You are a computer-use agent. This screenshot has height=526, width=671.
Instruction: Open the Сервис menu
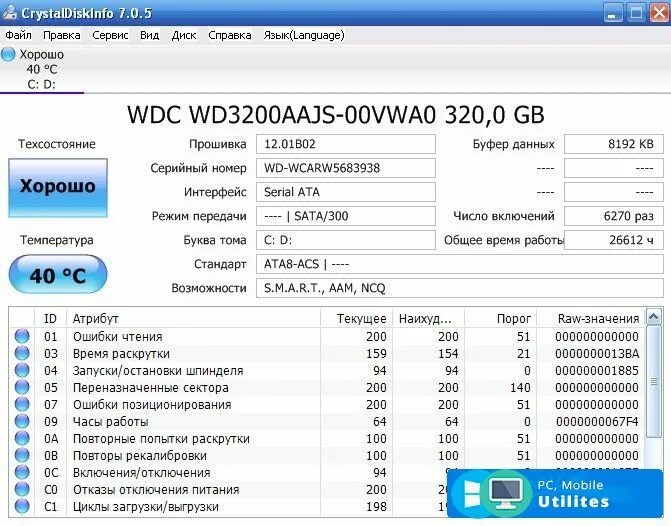[x=110, y=35]
